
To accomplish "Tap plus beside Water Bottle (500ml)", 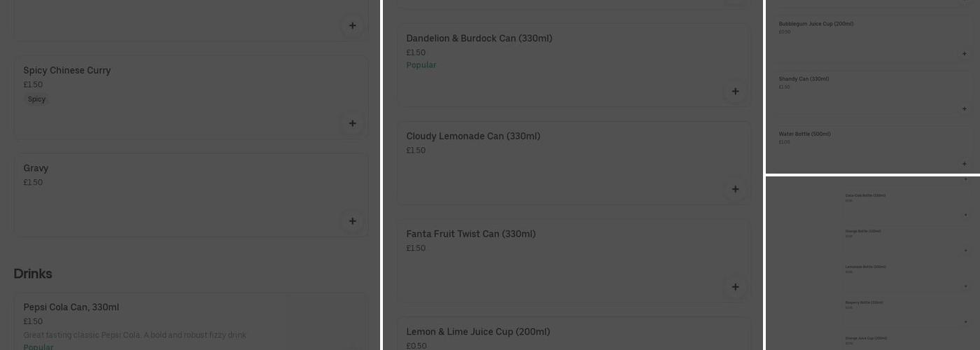I will 965,164.
